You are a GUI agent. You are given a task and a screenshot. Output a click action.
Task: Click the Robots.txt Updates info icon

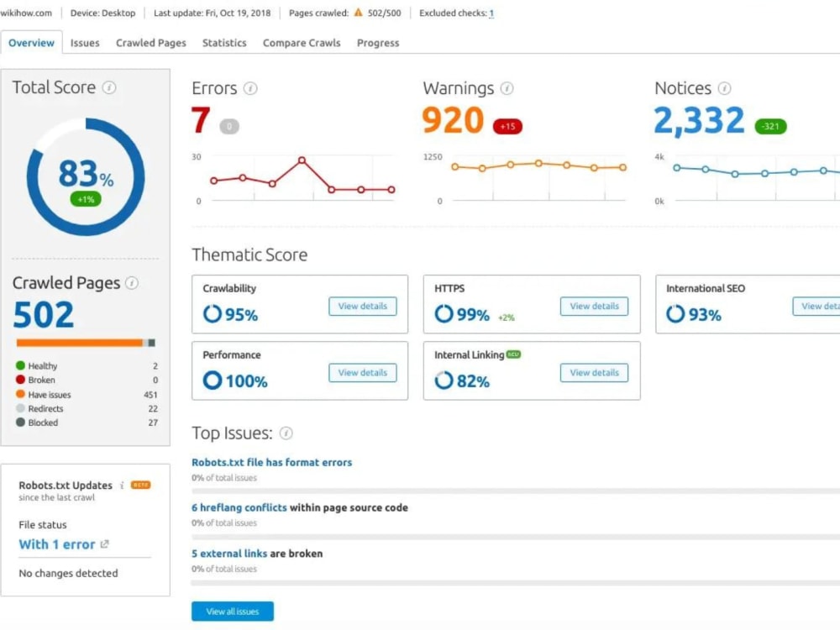[122, 485]
